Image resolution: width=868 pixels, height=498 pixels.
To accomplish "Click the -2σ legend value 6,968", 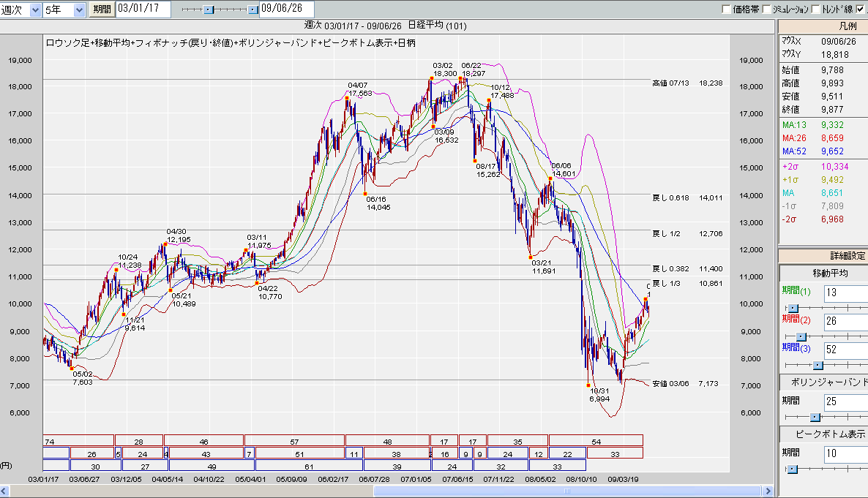I will pyautogui.click(x=833, y=219).
